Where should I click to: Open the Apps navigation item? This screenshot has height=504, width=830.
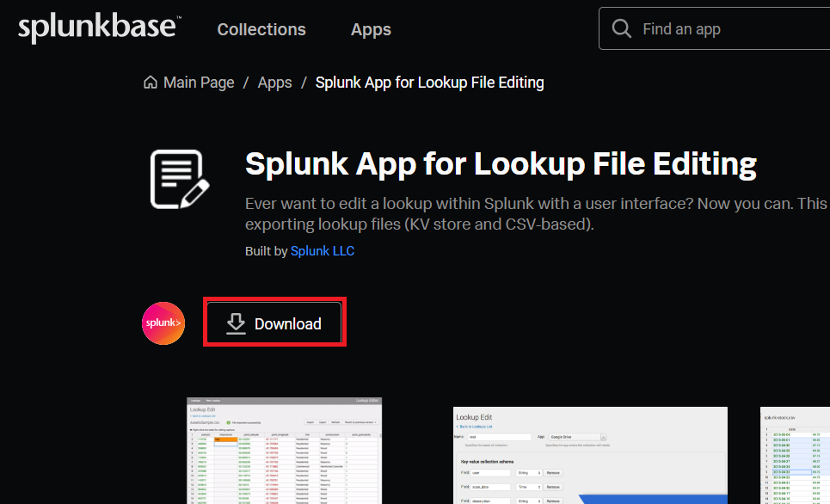371,29
